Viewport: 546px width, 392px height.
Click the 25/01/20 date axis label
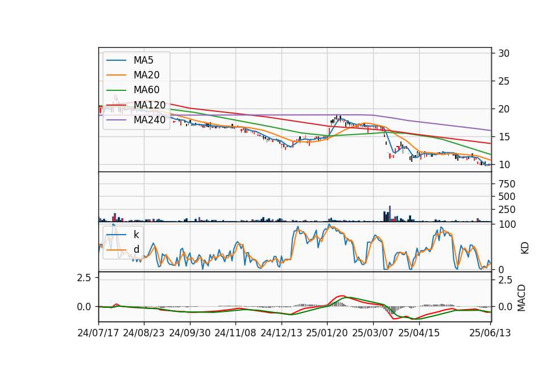(x=327, y=333)
